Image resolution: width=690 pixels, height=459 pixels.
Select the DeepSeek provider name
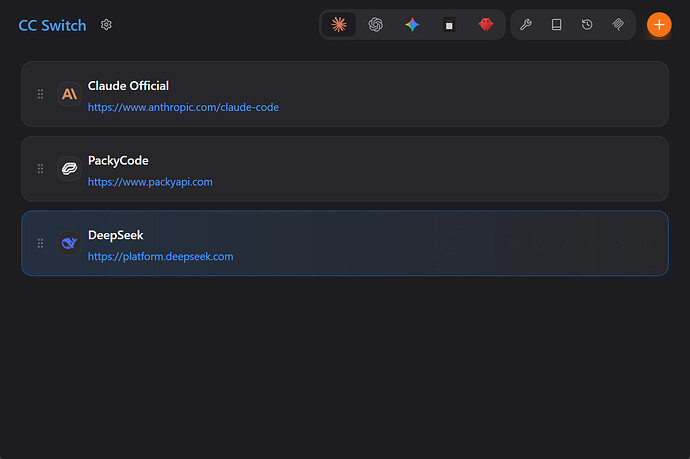coord(116,235)
